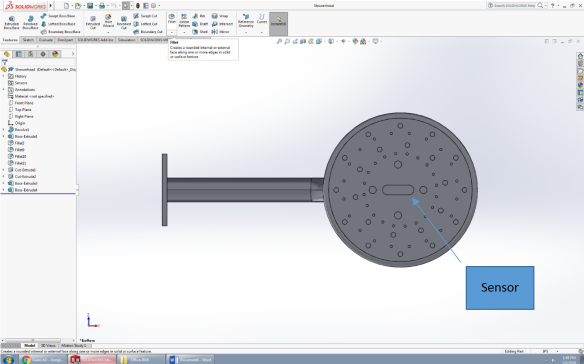Screen dimensions: 584x364
Task: Click the New document icon
Action: (66, 6)
